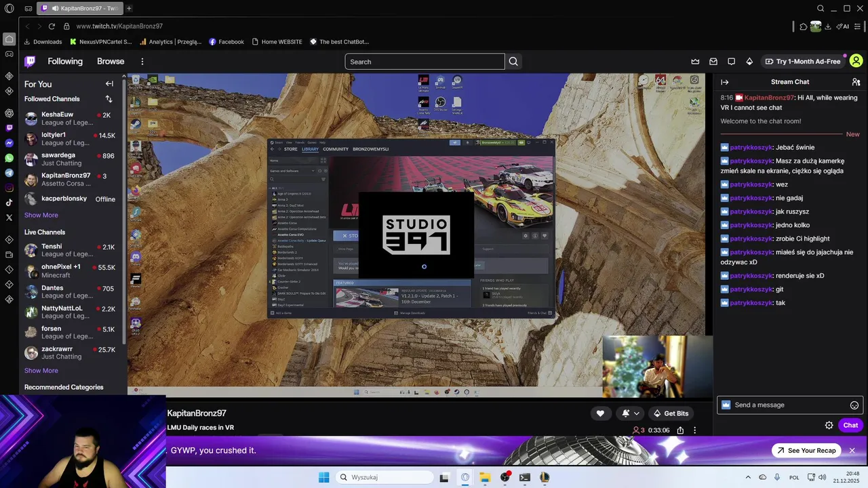Open Instagram in Opera sidebar
The height and width of the screenshot is (488, 868).
(9, 188)
